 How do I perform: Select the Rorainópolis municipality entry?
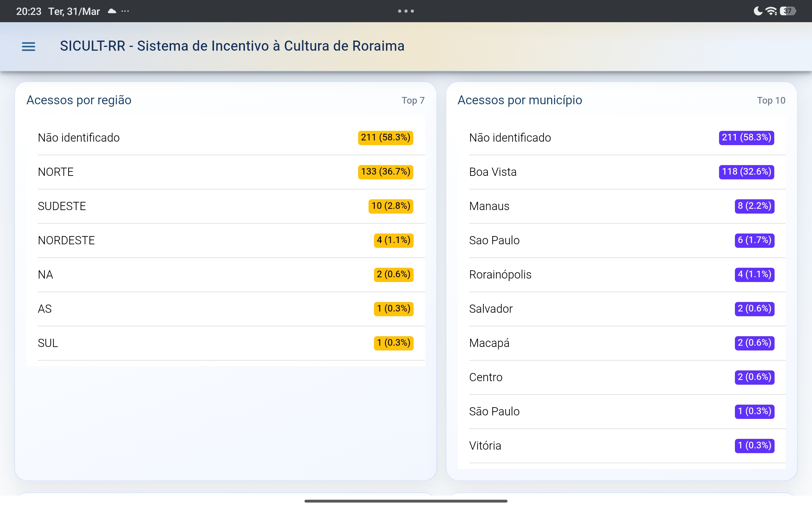coord(500,274)
